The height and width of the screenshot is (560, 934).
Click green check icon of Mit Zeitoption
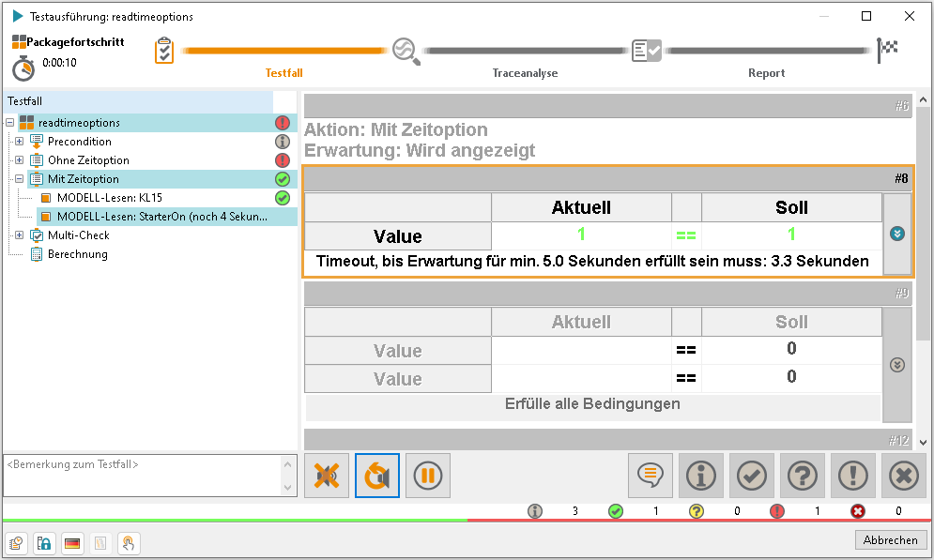283,179
